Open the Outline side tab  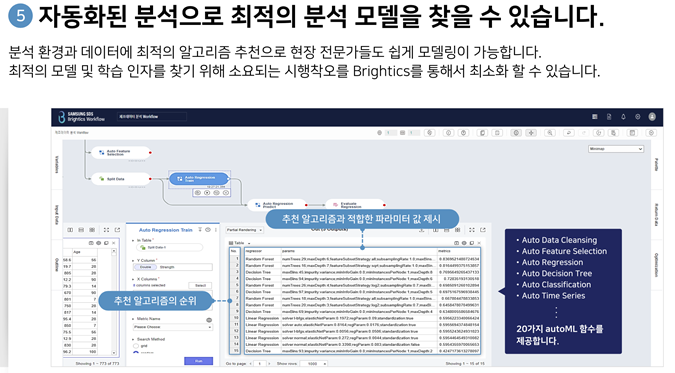[x=57, y=265]
